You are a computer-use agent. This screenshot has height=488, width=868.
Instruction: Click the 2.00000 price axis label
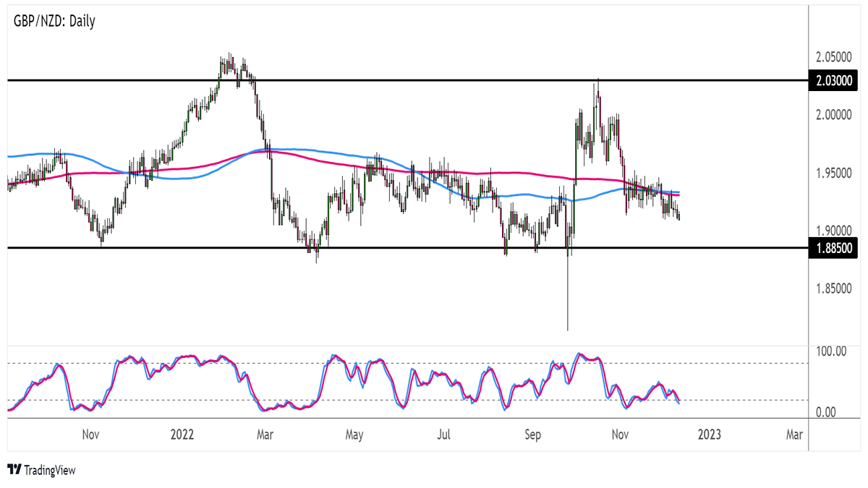tap(835, 115)
